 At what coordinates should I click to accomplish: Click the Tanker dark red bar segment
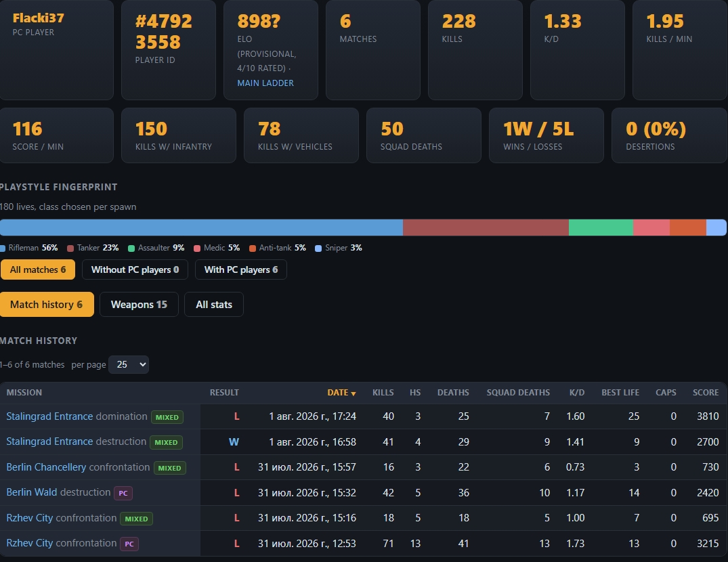(486, 228)
